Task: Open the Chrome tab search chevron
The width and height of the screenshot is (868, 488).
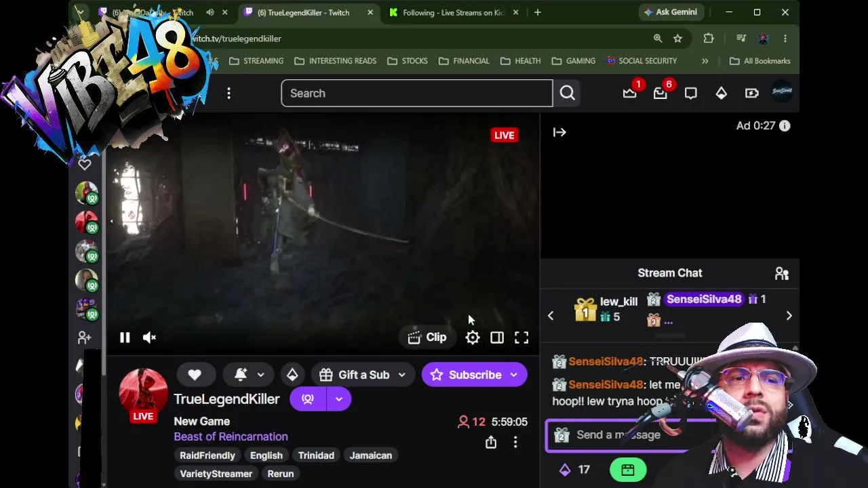Action: click(x=80, y=12)
